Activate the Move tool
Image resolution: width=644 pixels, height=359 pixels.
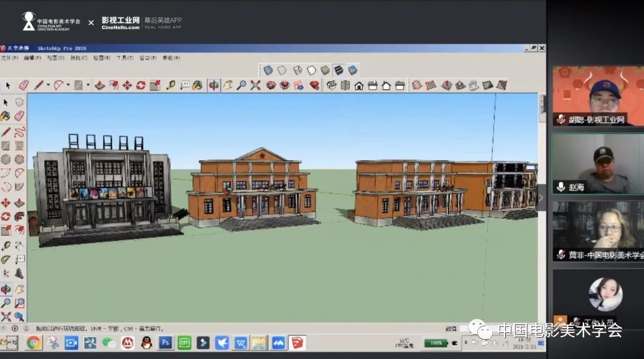127,86
